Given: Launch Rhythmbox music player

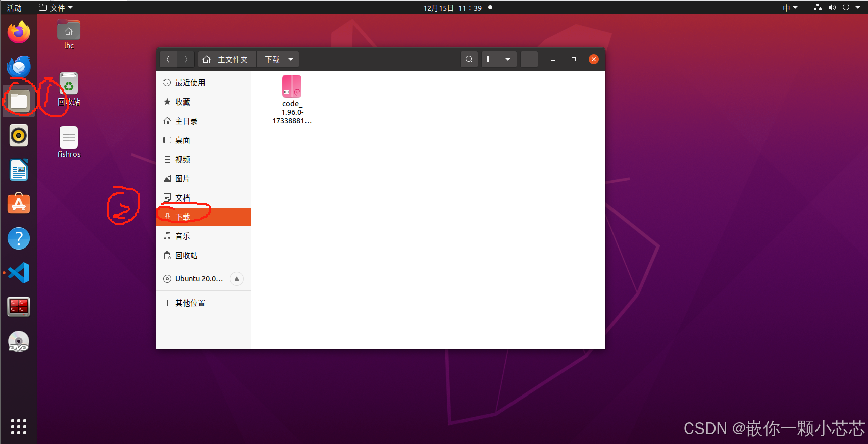Looking at the screenshot, I should (x=19, y=135).
